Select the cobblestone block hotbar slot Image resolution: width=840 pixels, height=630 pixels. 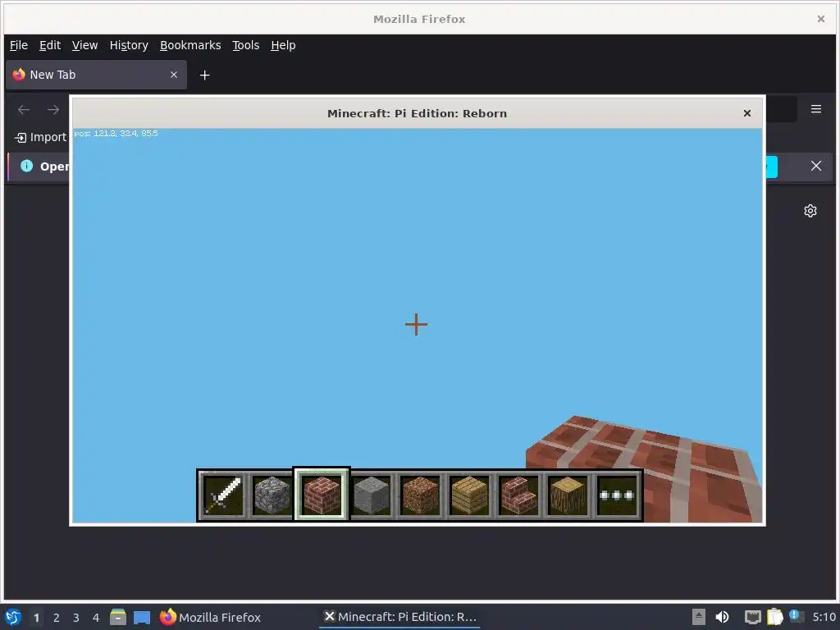(x=272, y=495)
